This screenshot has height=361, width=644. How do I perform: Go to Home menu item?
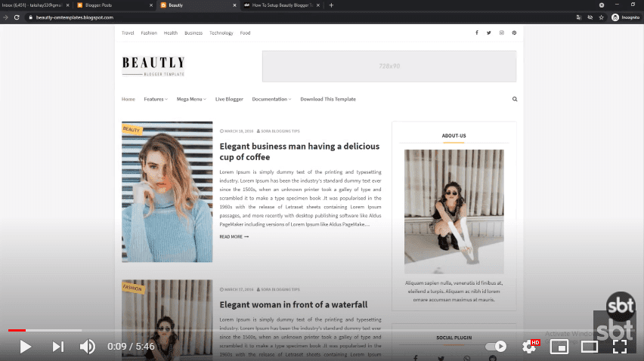pos(128,99)
